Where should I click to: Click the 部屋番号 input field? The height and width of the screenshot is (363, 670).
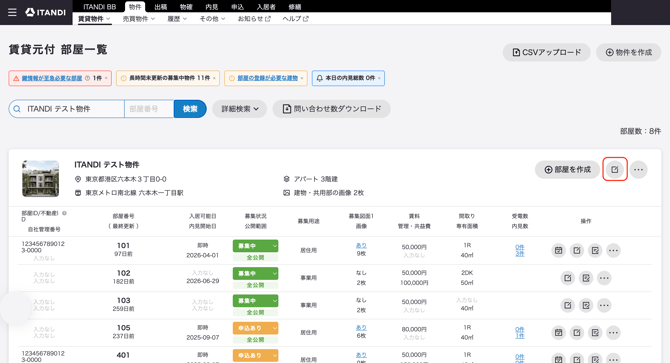point(149,109)
